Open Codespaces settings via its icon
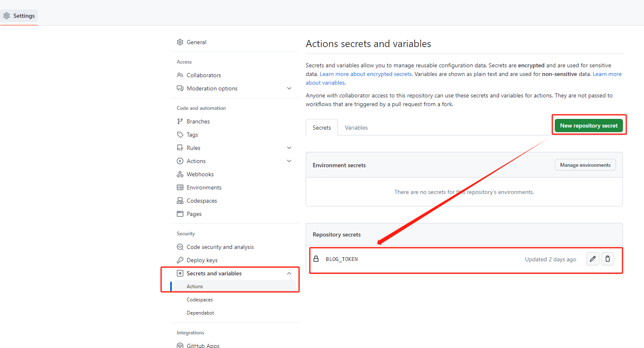The width and height of the screenshot is (644, 348). coord(180,200)
